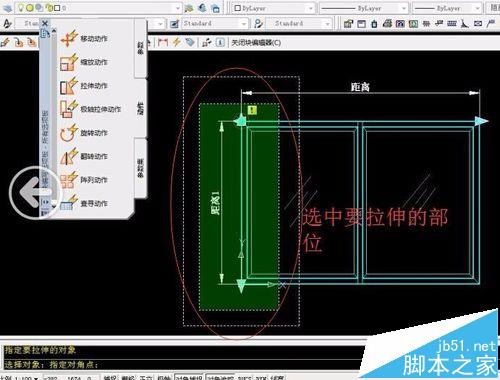Viewport: 500px width, 380px height.
Task: Click the Update Parameter and Action Text Size icon
Action: click(x=207, y=42)
